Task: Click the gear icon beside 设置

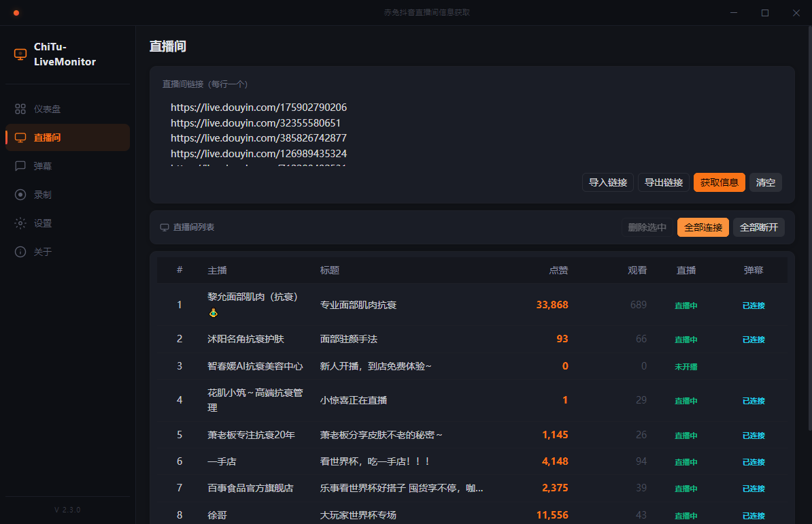Action: (x=20, y=223)
